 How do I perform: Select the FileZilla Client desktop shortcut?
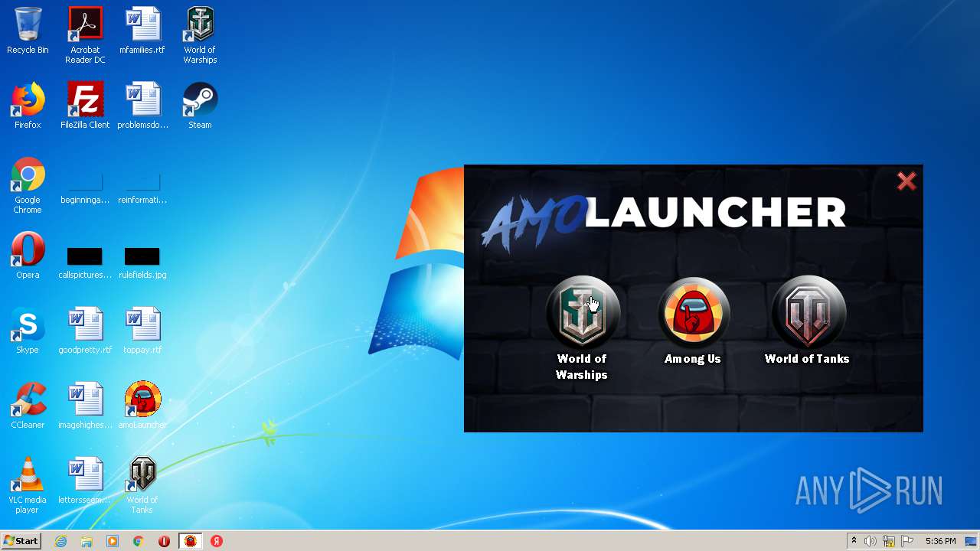click(x=85, y=106)
